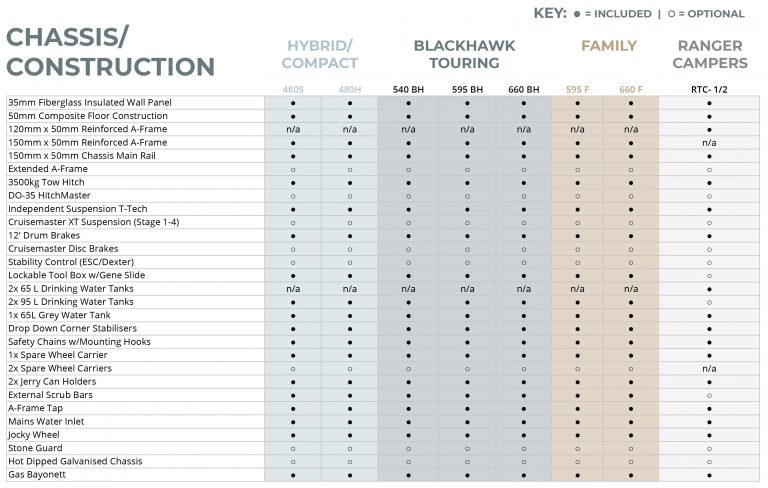Click the 480H dot for A-Frame Tap row
The width and height of the screenshot is (768, 488).
(x=350, y=408)
